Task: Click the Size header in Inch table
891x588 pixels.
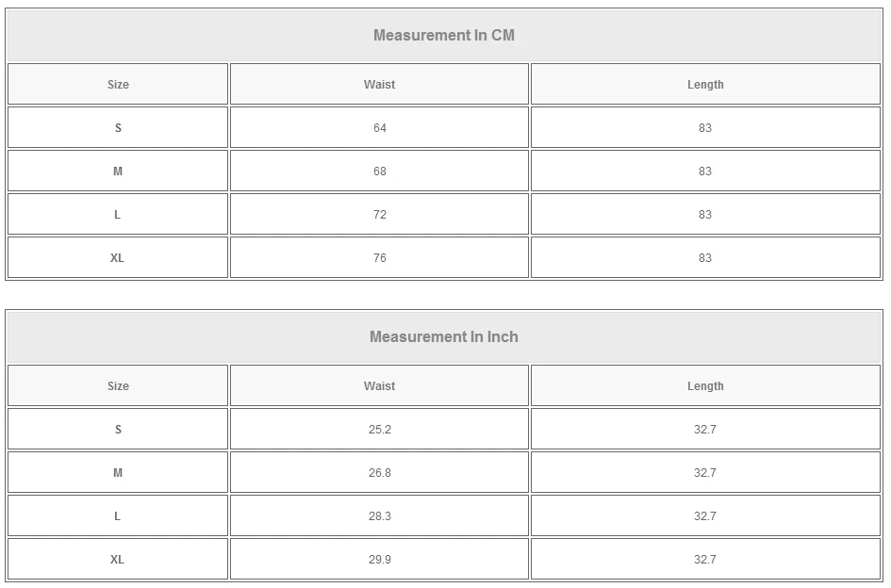Action: pos(118,386)
